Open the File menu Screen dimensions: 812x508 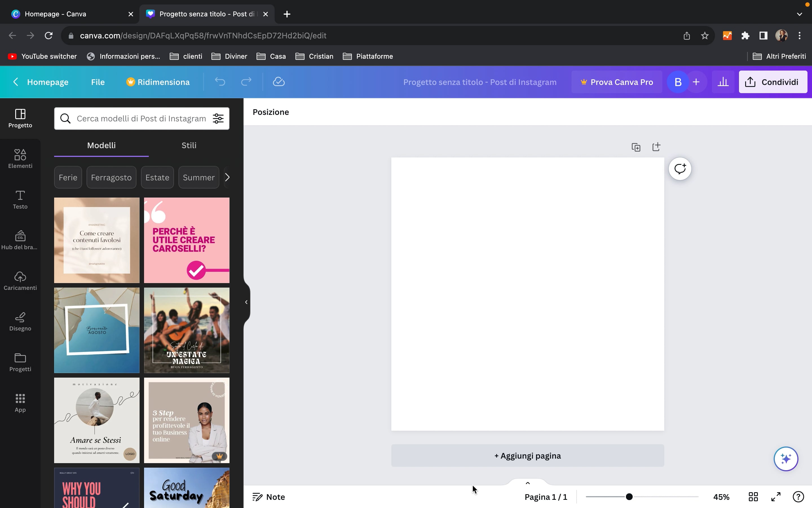coord(98,82)
